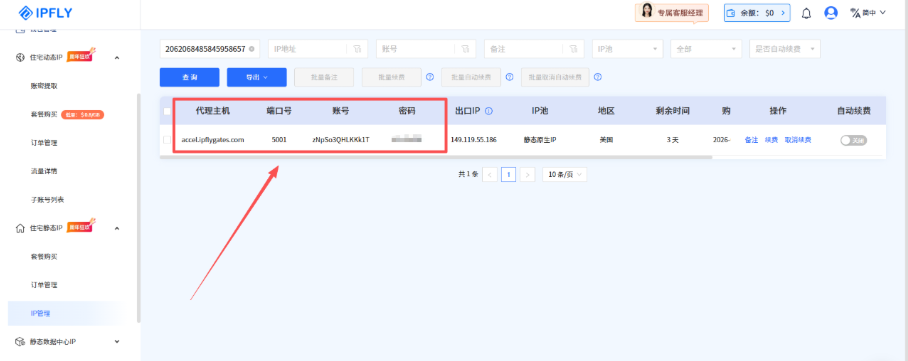Click the 取消续费 link in the row
908x361 pixels.
pos(798,140)
